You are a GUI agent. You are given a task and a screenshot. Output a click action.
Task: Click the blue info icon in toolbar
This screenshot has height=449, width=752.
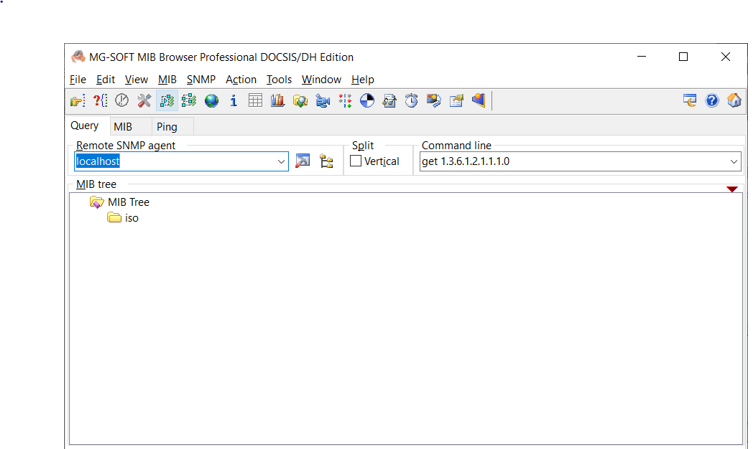click(234, 101)
